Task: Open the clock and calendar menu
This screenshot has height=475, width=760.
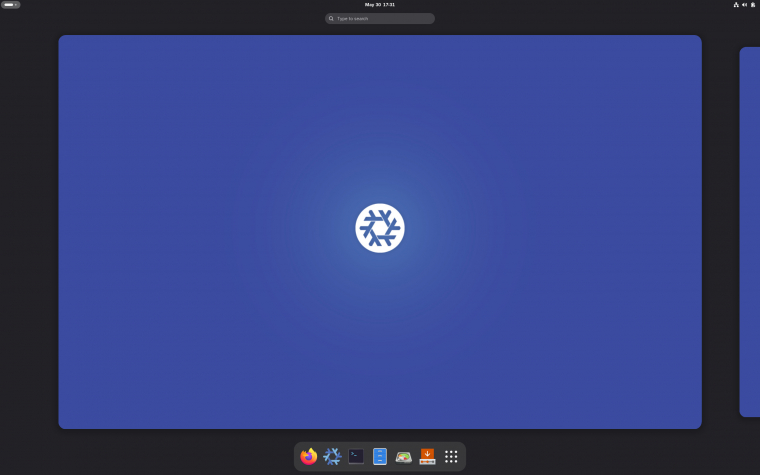Action: click(380, 5)
